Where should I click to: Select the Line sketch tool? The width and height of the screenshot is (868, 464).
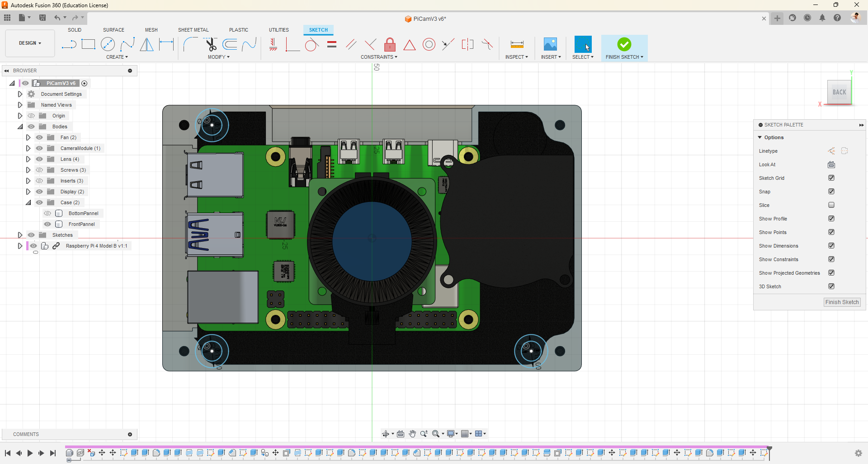coord(69,44)
